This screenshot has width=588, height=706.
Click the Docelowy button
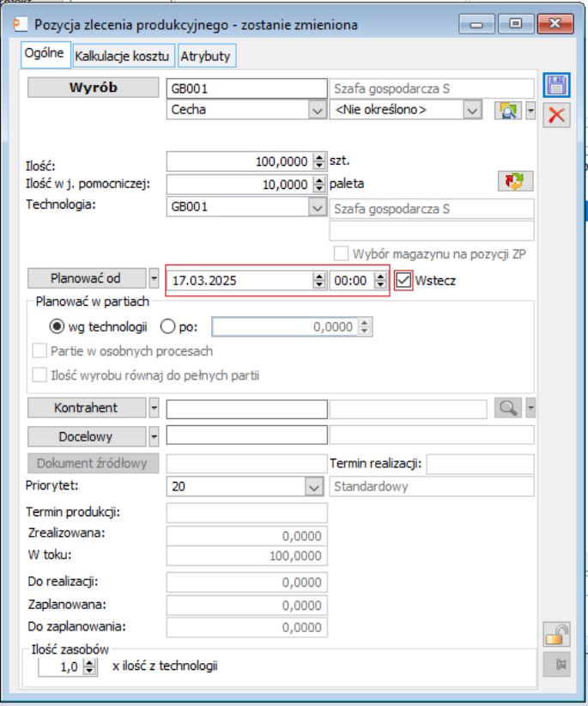[86, 436]
